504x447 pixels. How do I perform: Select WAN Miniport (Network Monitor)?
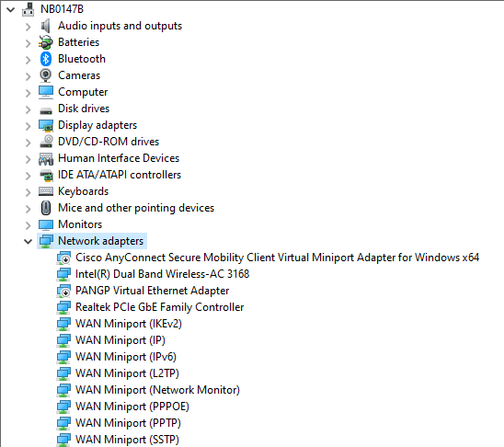[157, 390]
